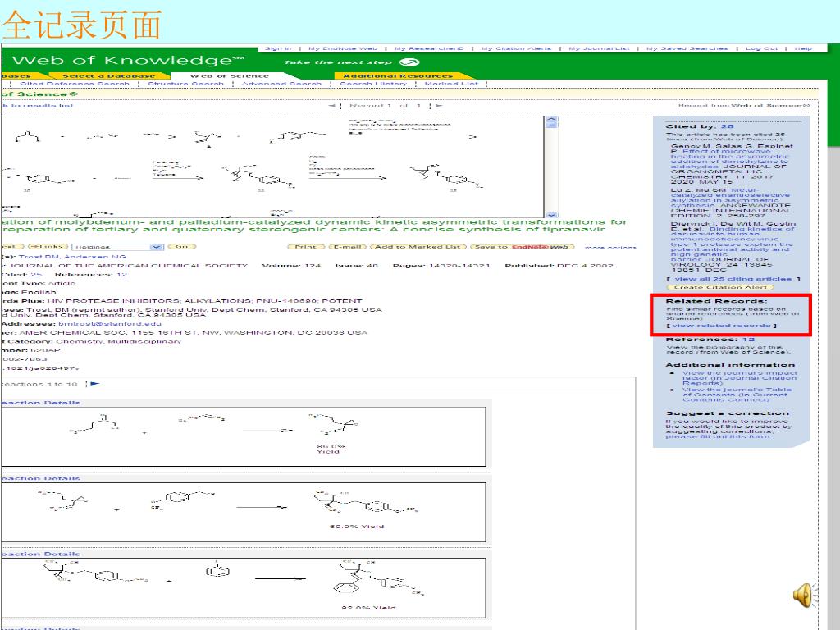Click the Log Out link
Image resolution: width=840 pixels, height=630 pixels.
point(761,48)
